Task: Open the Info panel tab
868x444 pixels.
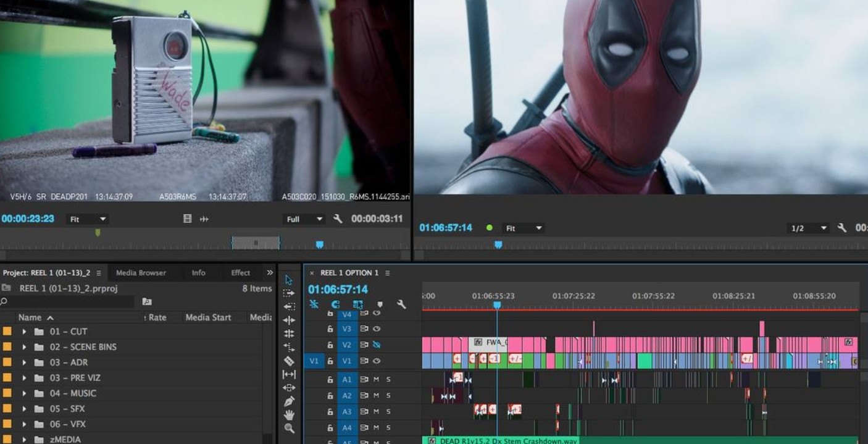Action: (x=198, y=272)
